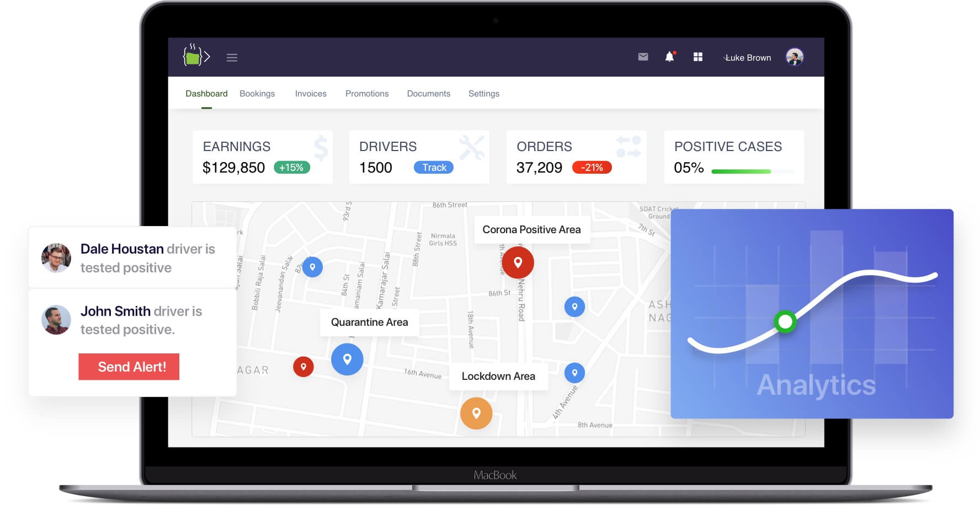This screenshot has height=505, width=980.
Task: Click the red Corona Positive Area pin
Action: click(x=518, y=262)
